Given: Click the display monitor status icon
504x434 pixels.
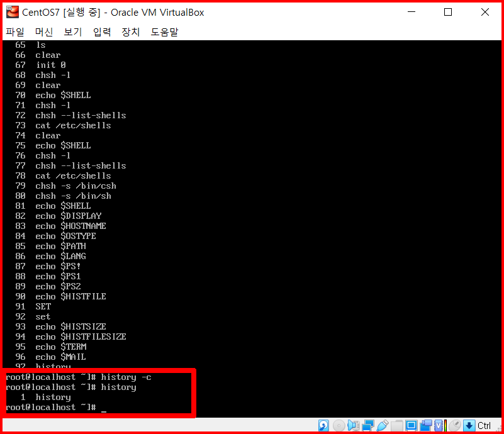Looking at the screenshot, I should tap(411, 426).
